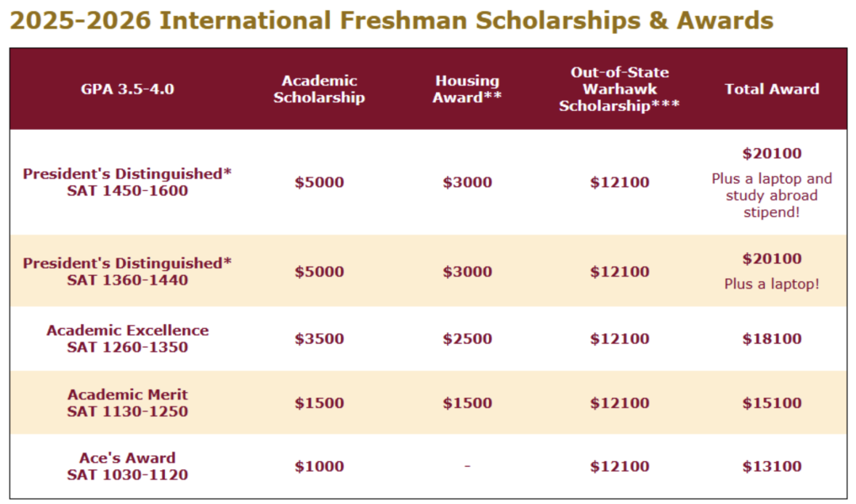Select the $2500 Housing Award value
This screenshot has width=856, height=504.
coord(468,339)
